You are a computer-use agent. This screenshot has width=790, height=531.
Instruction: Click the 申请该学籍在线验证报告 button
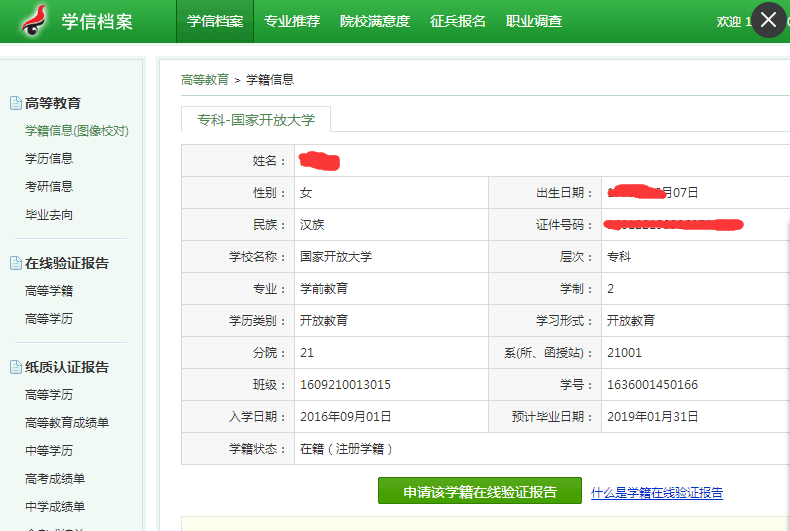(x=480, y=491)
